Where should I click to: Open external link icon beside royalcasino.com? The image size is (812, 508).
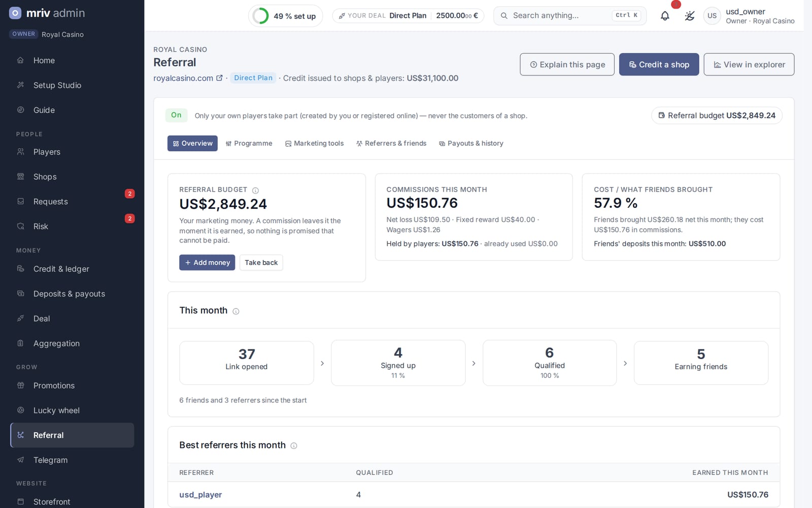(219, 78)
